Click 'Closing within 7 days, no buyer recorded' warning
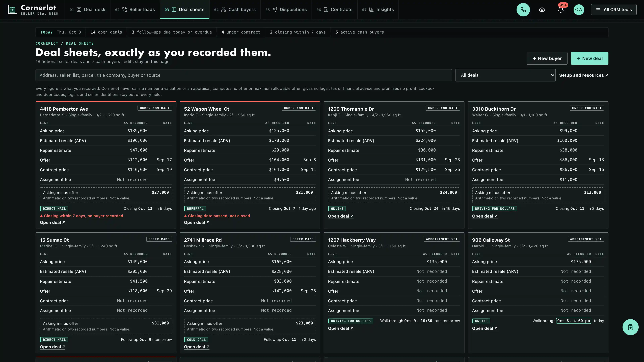644x362 pixels. (82, 216)
